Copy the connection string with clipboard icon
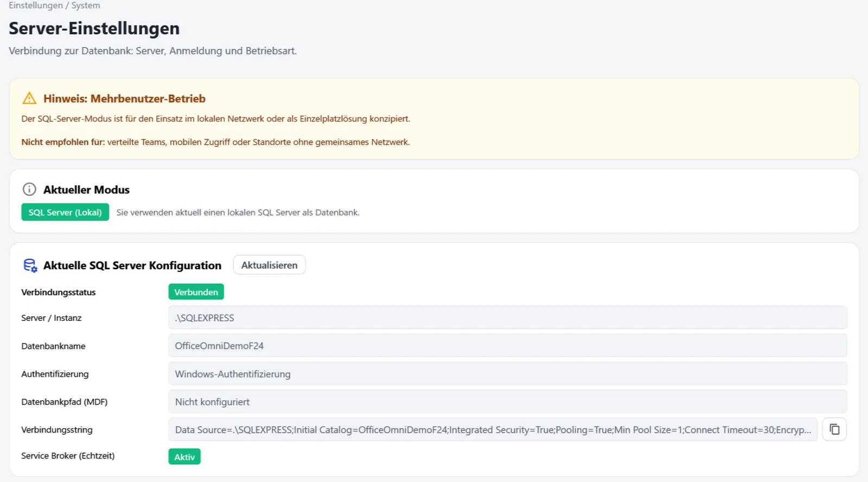 834,429
